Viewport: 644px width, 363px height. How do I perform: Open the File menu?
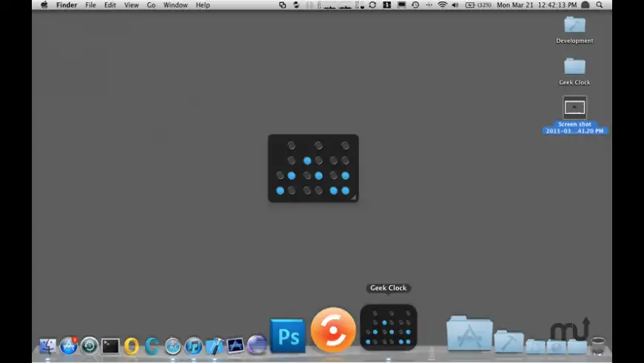coord(90,5)
